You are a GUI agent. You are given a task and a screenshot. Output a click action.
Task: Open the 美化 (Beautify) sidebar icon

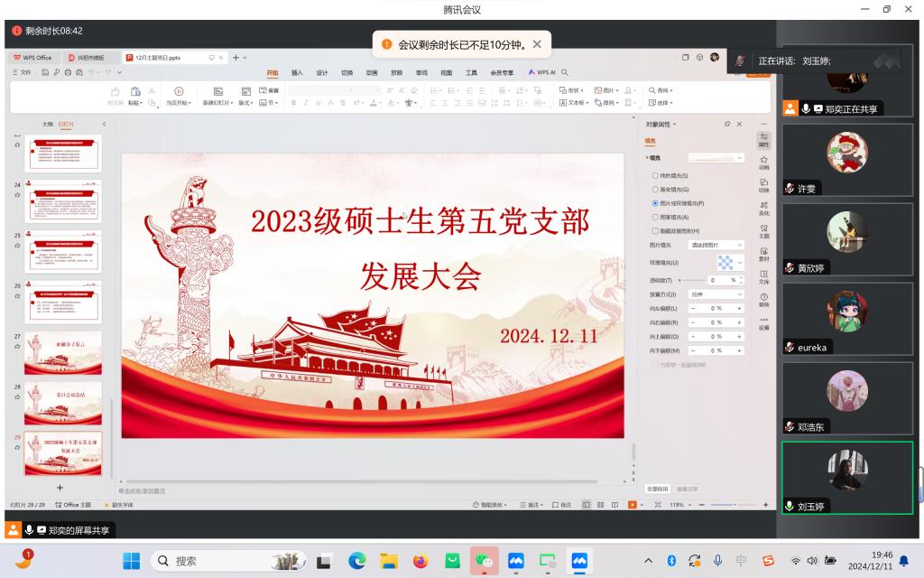click(763, 208)
